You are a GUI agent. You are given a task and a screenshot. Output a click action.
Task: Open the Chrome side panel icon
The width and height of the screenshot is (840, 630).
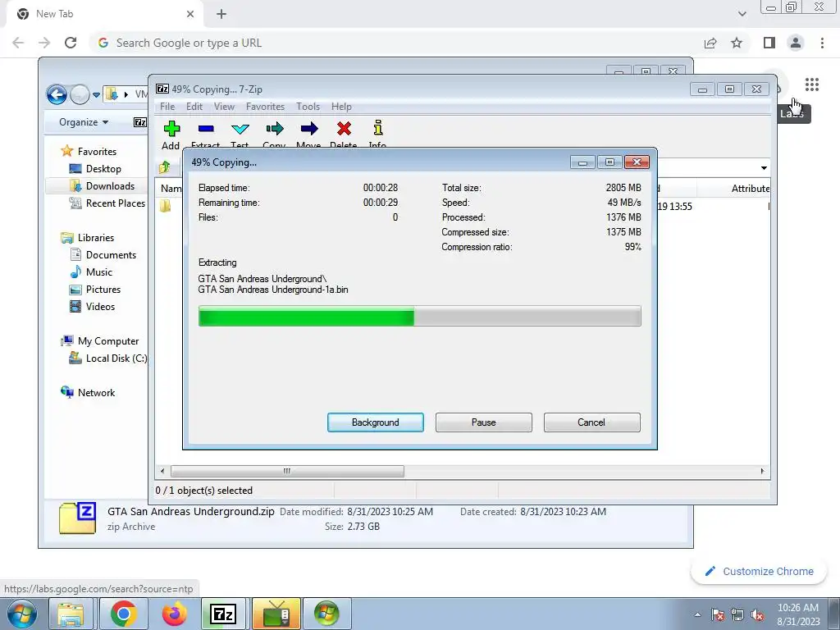pos(769,43)
